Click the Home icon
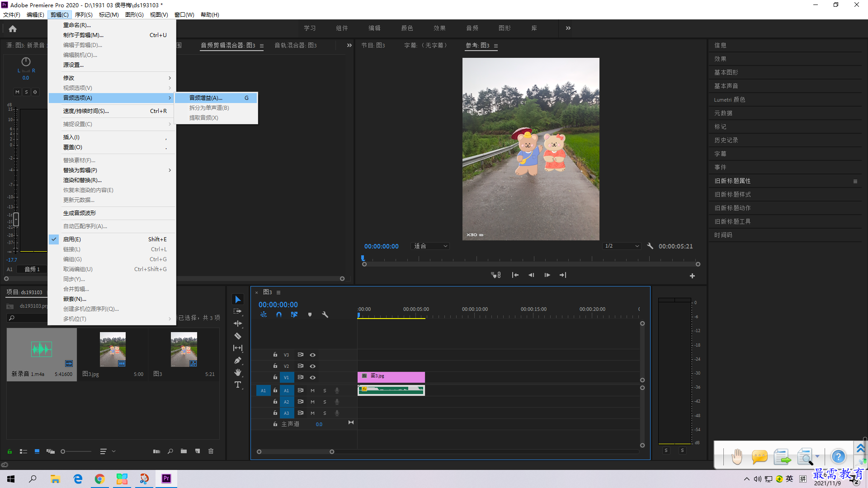Image resolution: width=868 pixels, height=488 pixels. click(13, 29)
